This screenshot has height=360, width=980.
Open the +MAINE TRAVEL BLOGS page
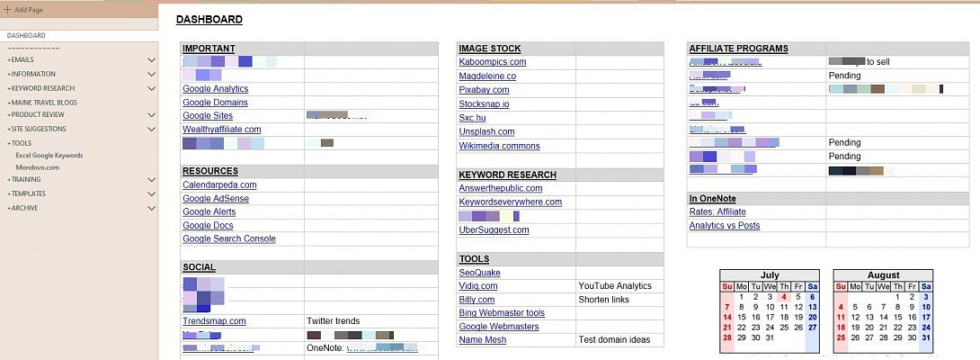coord(42,102)
